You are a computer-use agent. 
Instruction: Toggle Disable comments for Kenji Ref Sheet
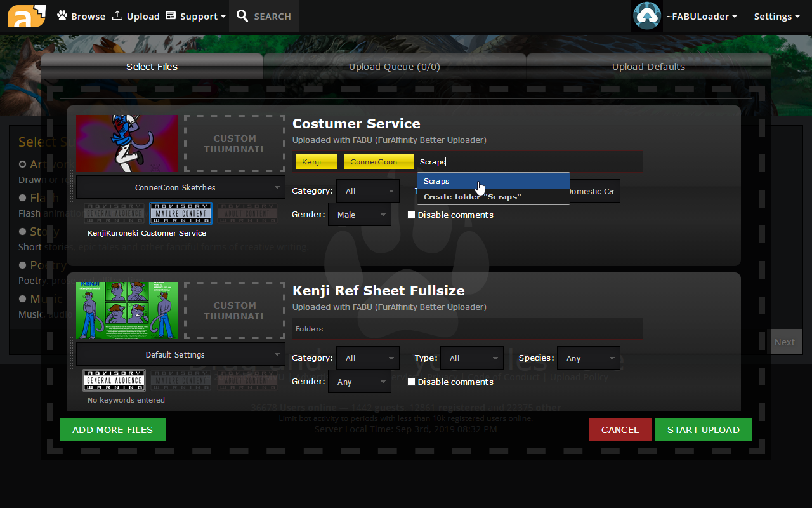(411, 382)
